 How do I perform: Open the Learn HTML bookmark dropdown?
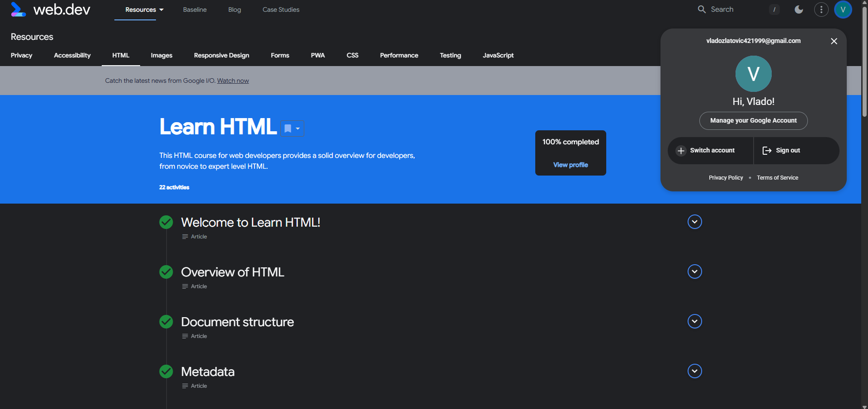[292, 128]
